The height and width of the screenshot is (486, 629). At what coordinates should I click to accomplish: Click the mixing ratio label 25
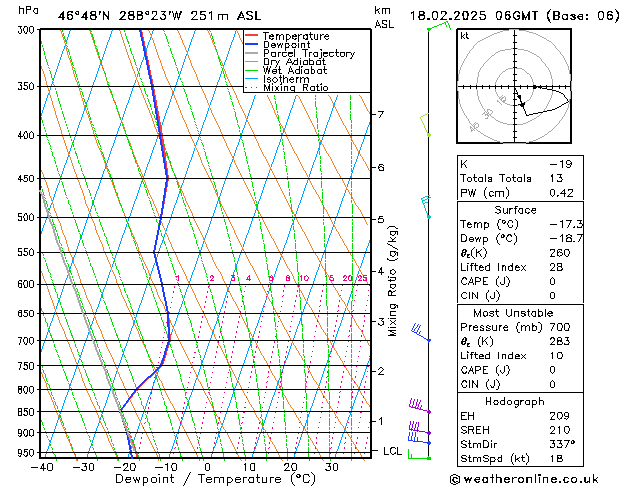pos(363,278)
